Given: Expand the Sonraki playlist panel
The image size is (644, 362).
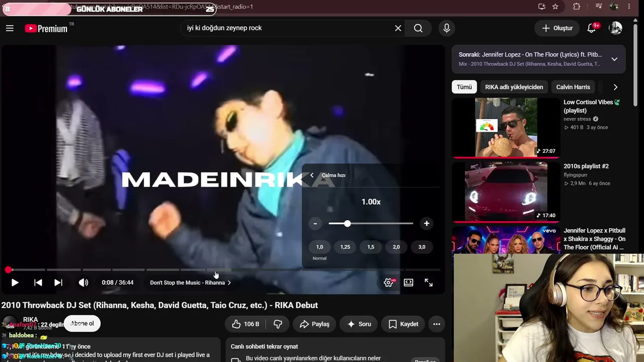Looking at the screenshot, I should coord(614,59).
